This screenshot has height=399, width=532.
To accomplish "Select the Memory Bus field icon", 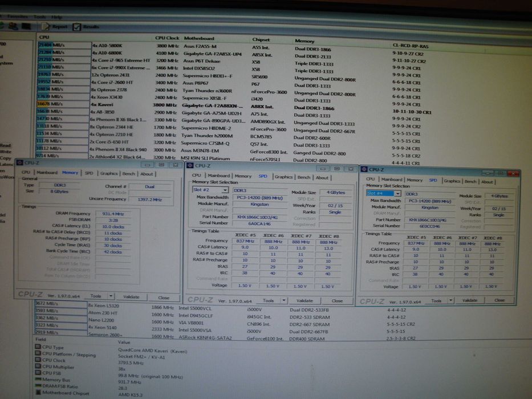I will tap(38, 379).
